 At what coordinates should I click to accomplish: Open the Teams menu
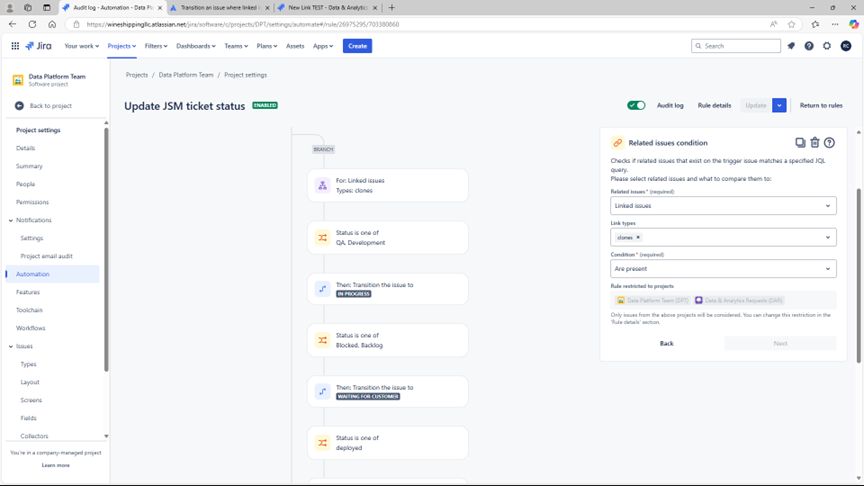coord(236,46)
